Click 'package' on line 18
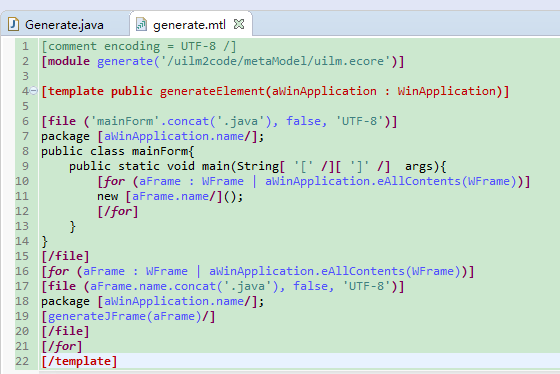Viewport: 560px width, 374px height. [x=65, y=301]
